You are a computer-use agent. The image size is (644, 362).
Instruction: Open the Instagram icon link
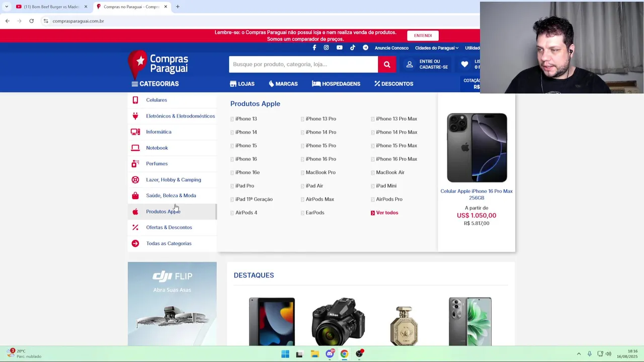pos(326,48)
